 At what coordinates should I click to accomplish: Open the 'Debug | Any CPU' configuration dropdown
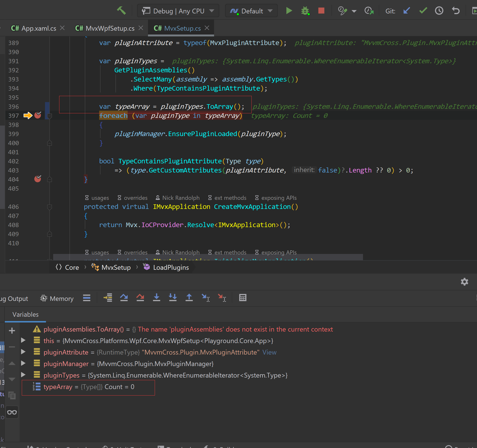178,11
